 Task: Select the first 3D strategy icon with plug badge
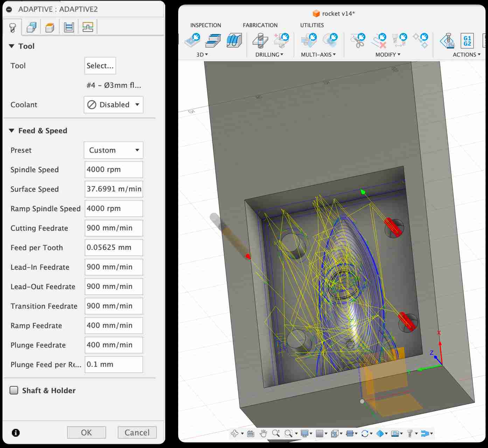[x=192, y=41]
